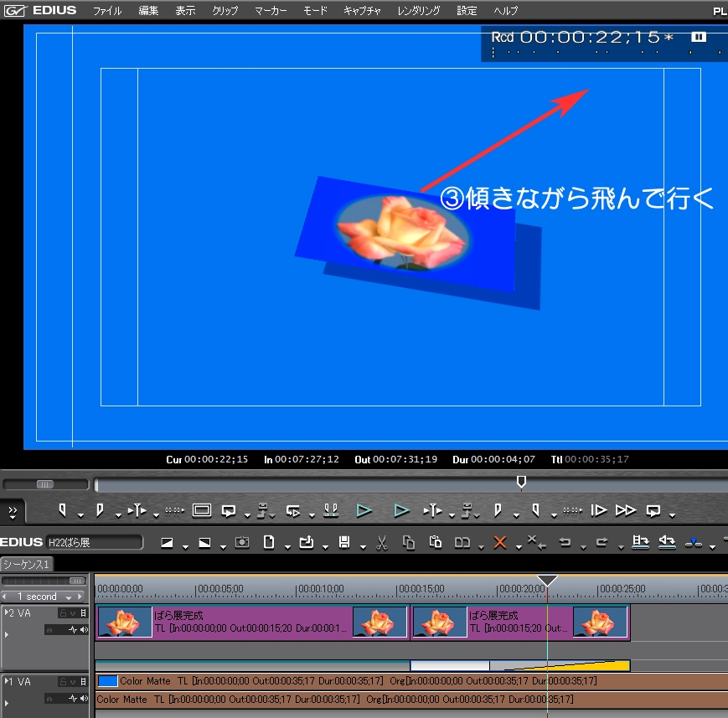Open the 1 second timescale dropdown
728x718 pixels.
[69, 597]
